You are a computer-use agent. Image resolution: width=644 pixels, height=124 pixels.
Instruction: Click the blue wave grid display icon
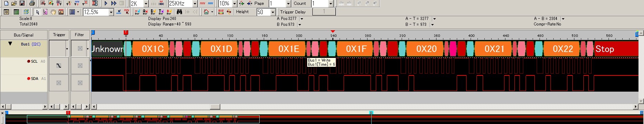click(x=72, y=12)
